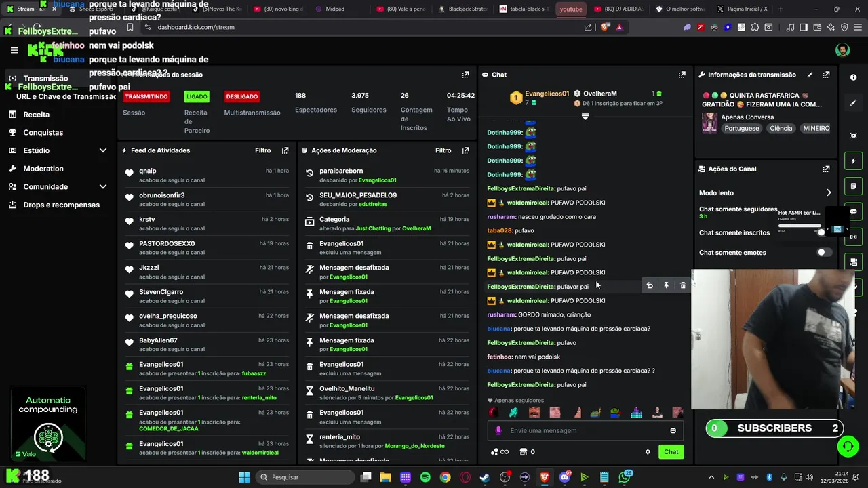Pop out the Ações do Canal panel
This screenshot has width=868, height=488.
pyautogui.click(x=826, y=169)
